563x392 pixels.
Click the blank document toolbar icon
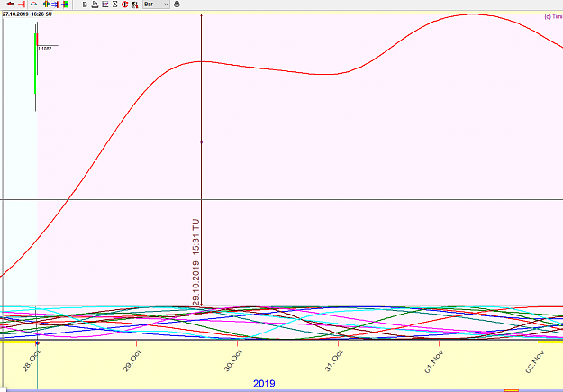point(85,5)
